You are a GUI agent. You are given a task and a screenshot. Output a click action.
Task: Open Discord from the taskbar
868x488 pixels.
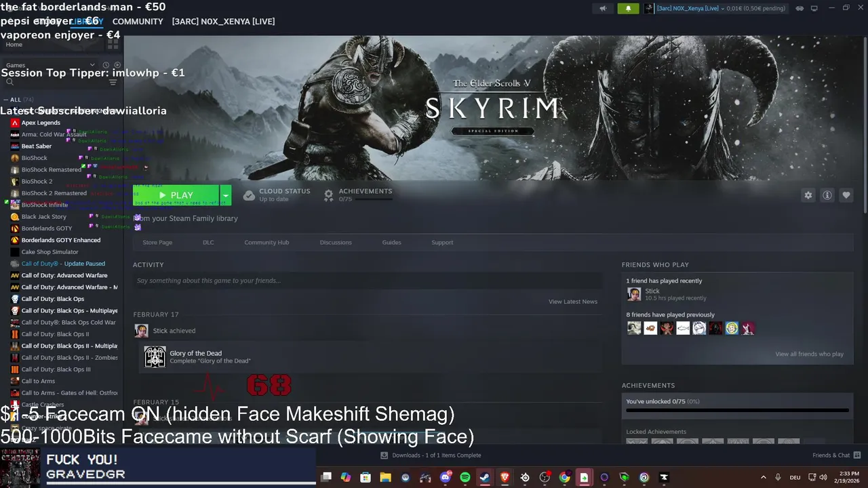pos(446,477)
